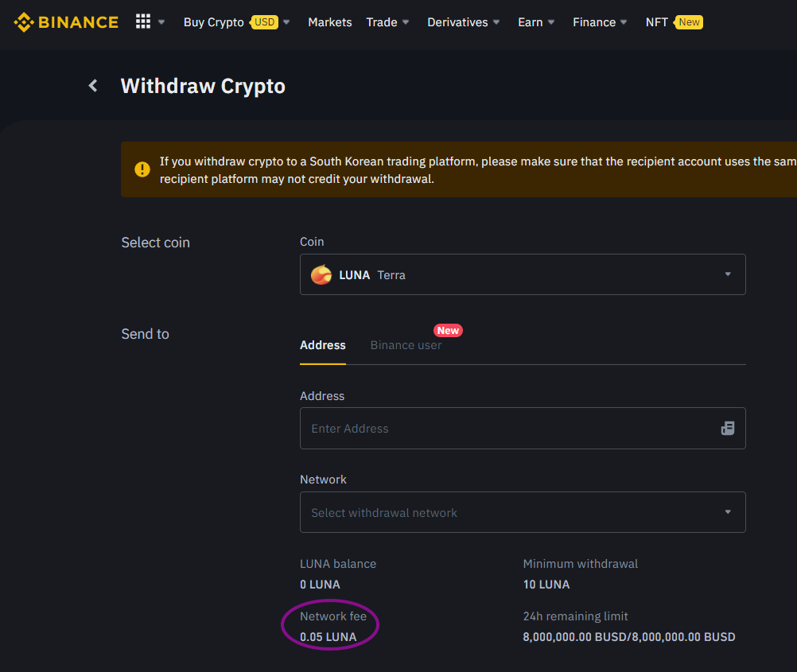Open the apps grid menu icon

[x=143, y=21]
